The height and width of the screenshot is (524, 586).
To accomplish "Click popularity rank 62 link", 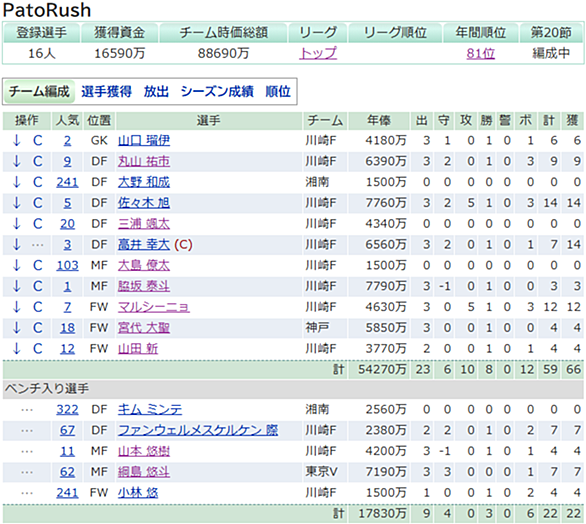I will pos(67,472).
